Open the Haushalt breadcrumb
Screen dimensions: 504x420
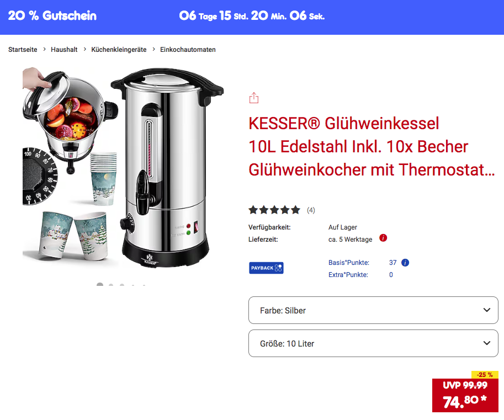click(x=64, y=50)
